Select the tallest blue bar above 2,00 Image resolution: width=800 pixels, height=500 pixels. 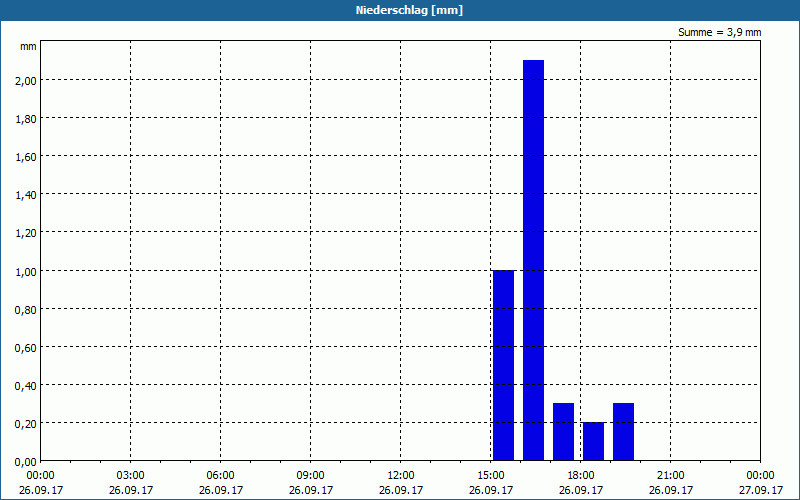[x=533, y=260]
